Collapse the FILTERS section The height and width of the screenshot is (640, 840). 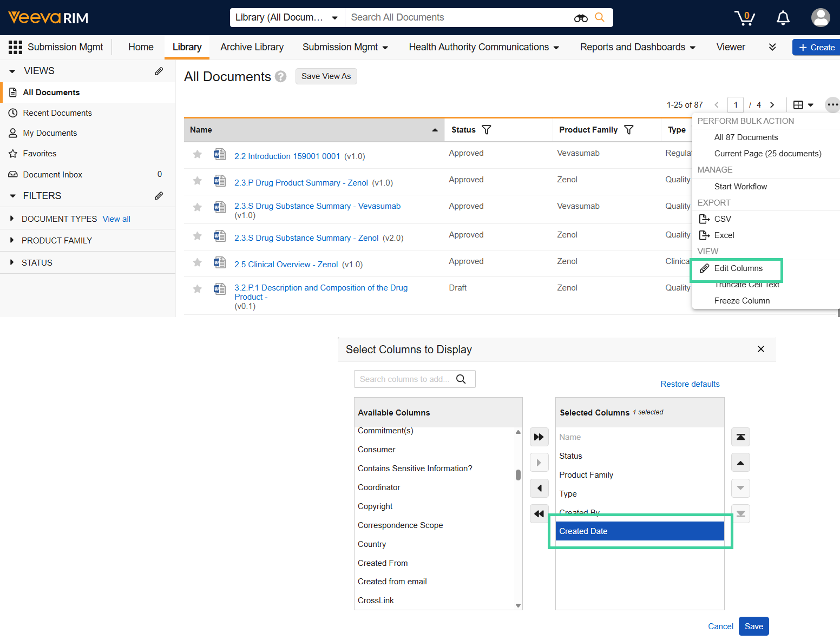pos(12,196)
